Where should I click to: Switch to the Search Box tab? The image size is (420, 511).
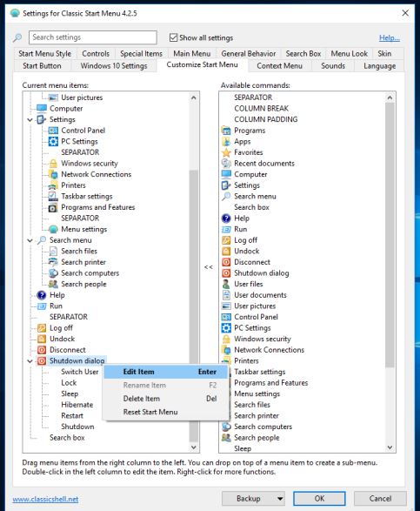303,53
